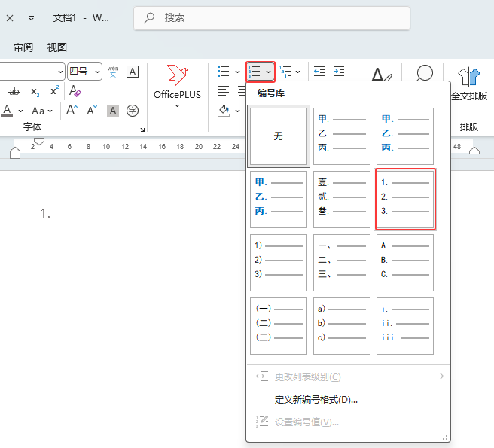494x448 pixels.
Task: Open the font dialog launcher
Action: click(x=142, y=128)
